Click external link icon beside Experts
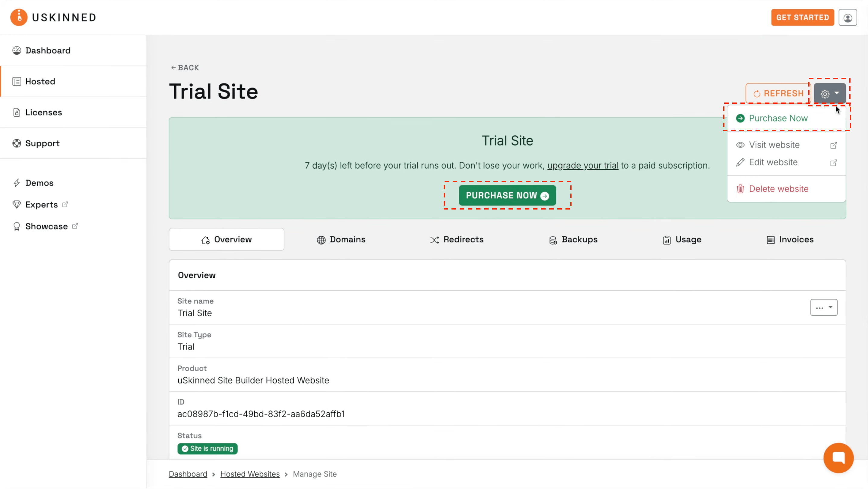 point(65,204)
